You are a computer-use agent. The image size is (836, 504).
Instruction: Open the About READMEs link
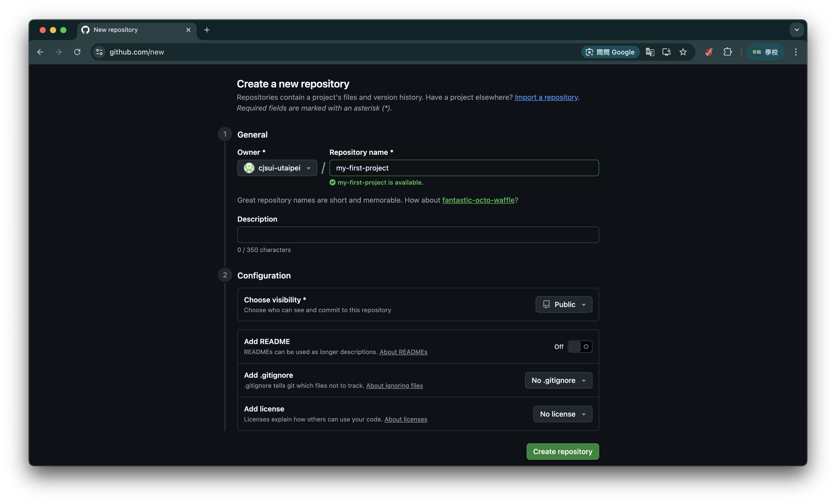(403, 352)
